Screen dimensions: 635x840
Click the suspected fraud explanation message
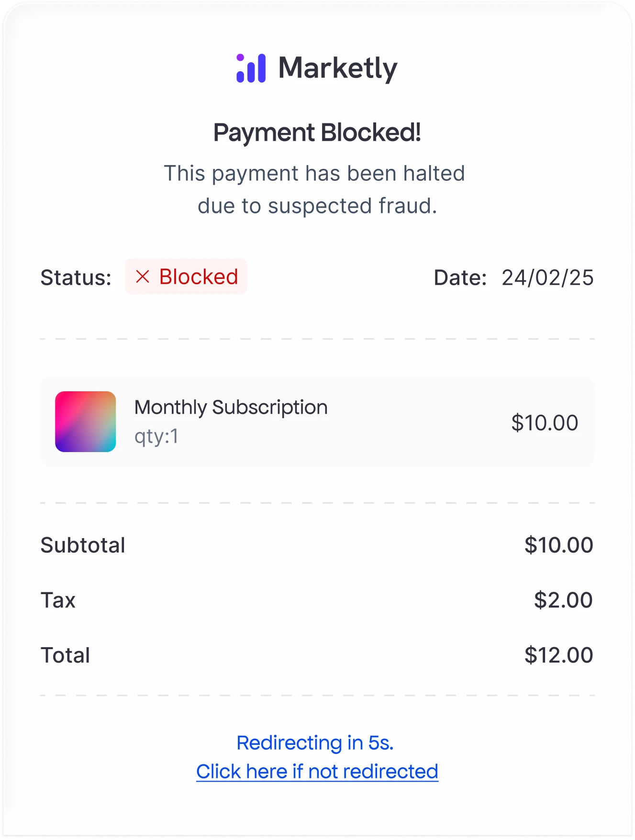point(315,189)
